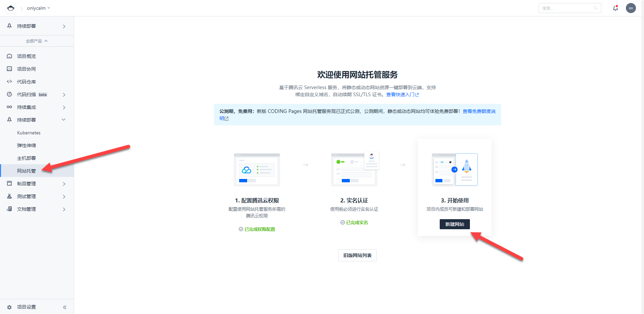Expand the 制品管理 chevron
This screenshot has height=314, width=644.
(x=64, y=184)
